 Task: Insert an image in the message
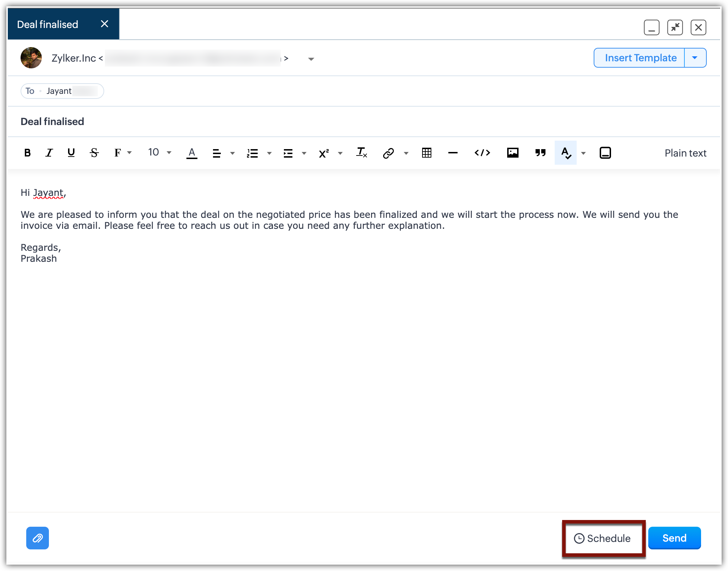[513, 153]
